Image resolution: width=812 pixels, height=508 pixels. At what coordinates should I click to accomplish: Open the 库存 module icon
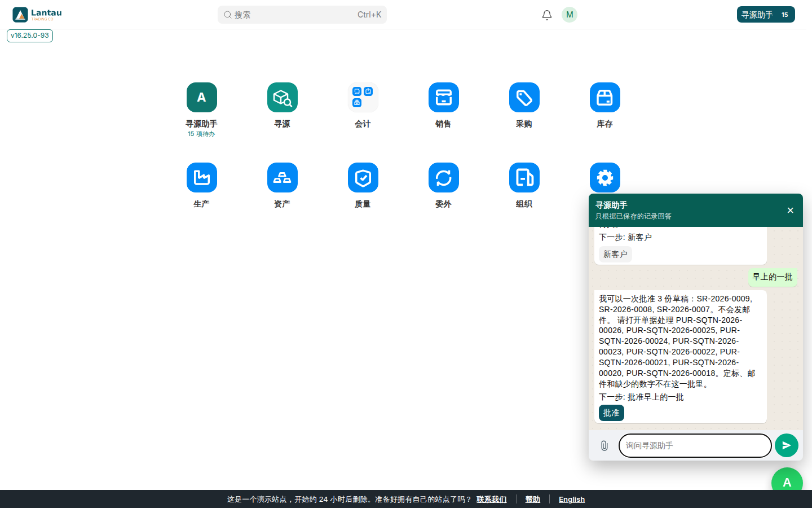[605, 98]
